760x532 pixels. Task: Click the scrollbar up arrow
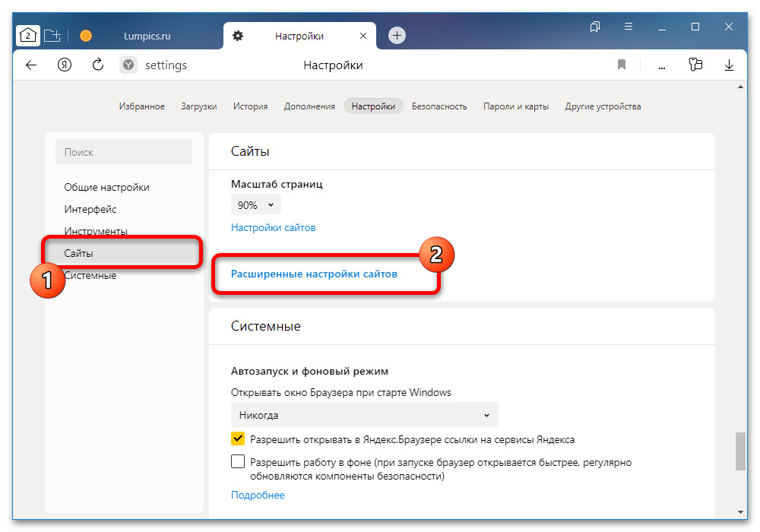(740, 87)
